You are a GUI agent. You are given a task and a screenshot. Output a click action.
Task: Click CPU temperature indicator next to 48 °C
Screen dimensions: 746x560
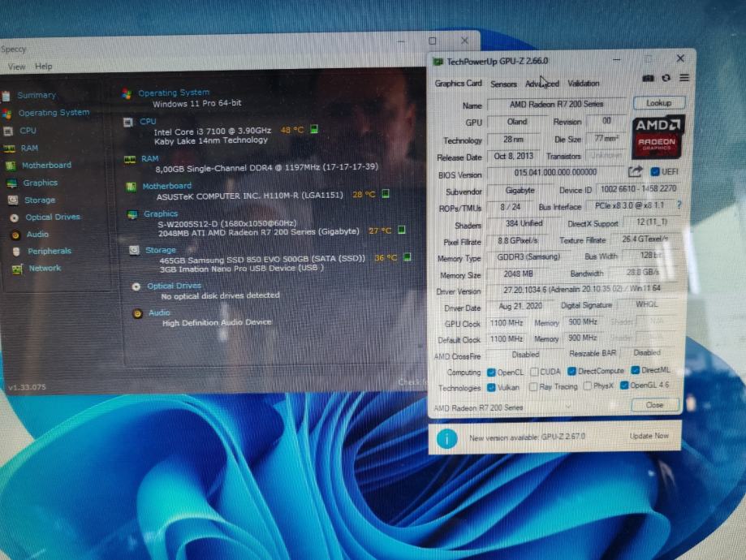coord(314,129)
